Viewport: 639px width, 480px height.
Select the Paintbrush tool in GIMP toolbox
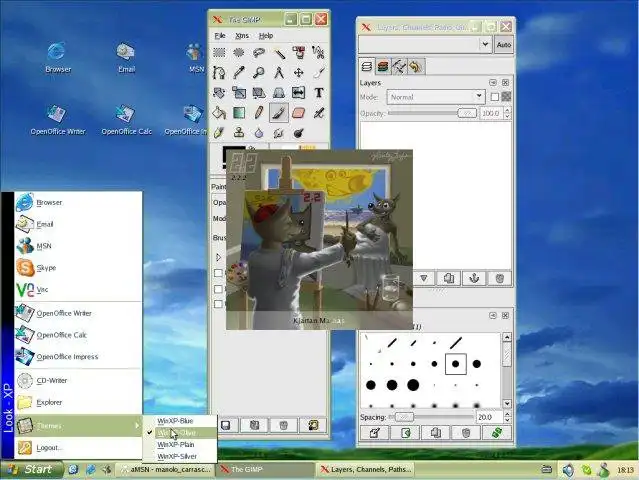[279, 112]
